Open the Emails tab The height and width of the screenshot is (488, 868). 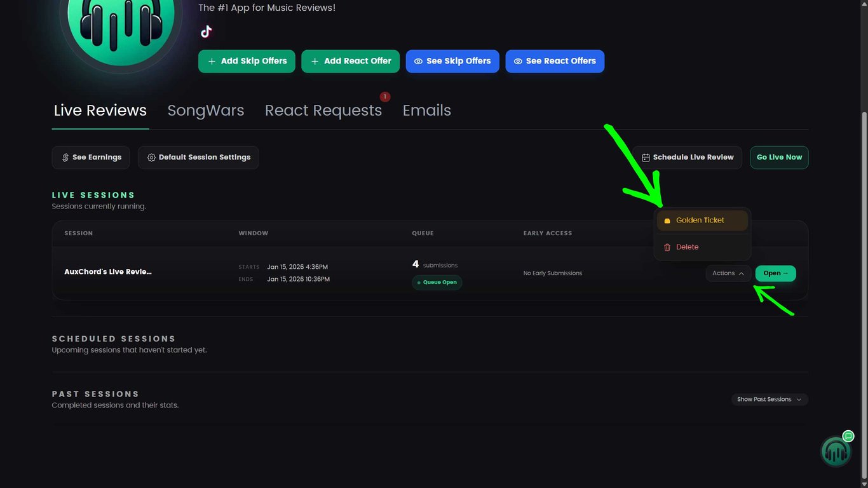[x=427, y=111]
